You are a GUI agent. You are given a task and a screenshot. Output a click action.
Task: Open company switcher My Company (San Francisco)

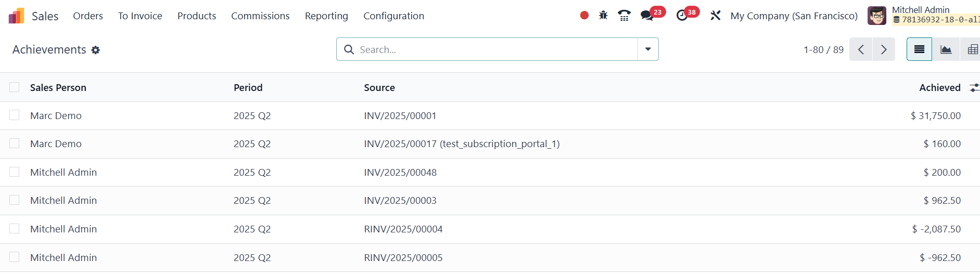794,16
